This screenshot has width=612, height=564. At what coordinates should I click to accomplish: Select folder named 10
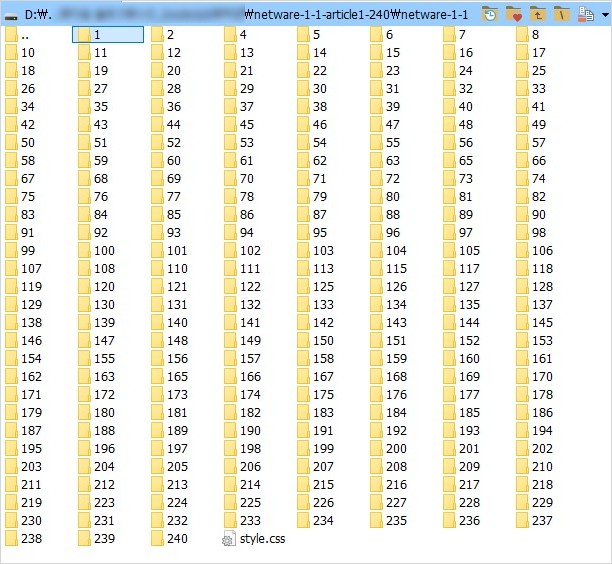[20, 53]
